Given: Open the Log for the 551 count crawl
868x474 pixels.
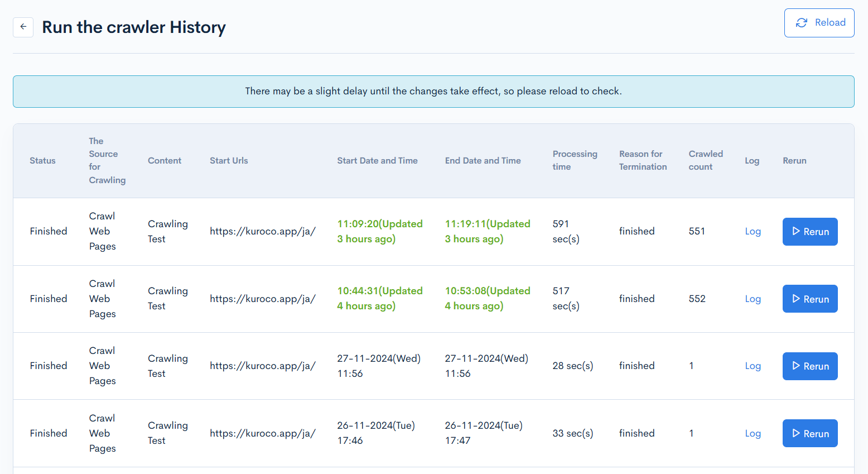Looking at the screenshot, I should pyautogui.click(x=753, y=231).
